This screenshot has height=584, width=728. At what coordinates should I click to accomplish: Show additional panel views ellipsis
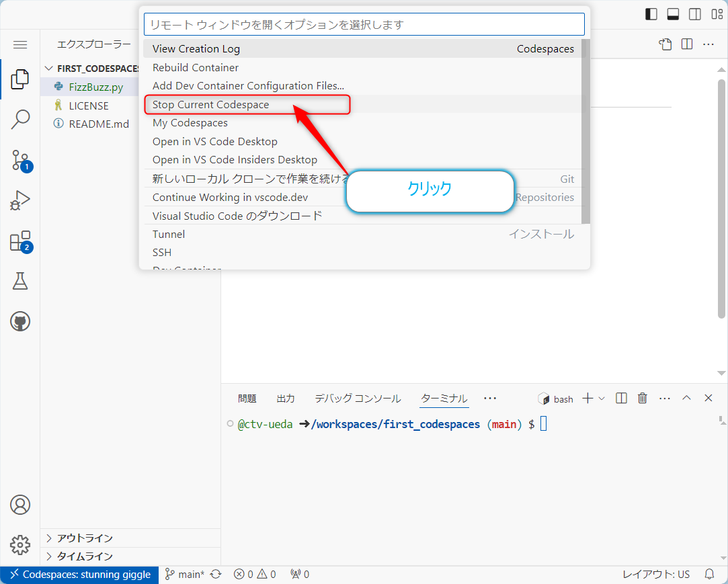pyautogui.click(x=490, y=399)
